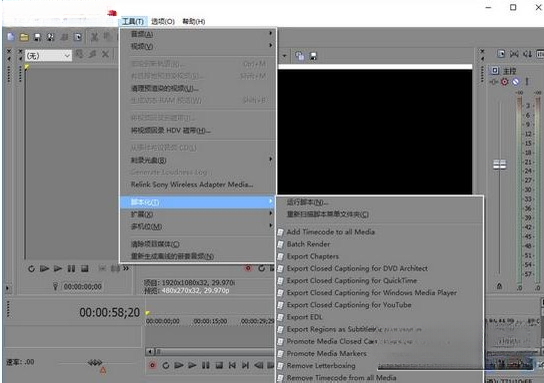The height and width of the screenshot is (383, 544).
Task: Go to start button in timeline transport
Action: [x=232, y=365]
